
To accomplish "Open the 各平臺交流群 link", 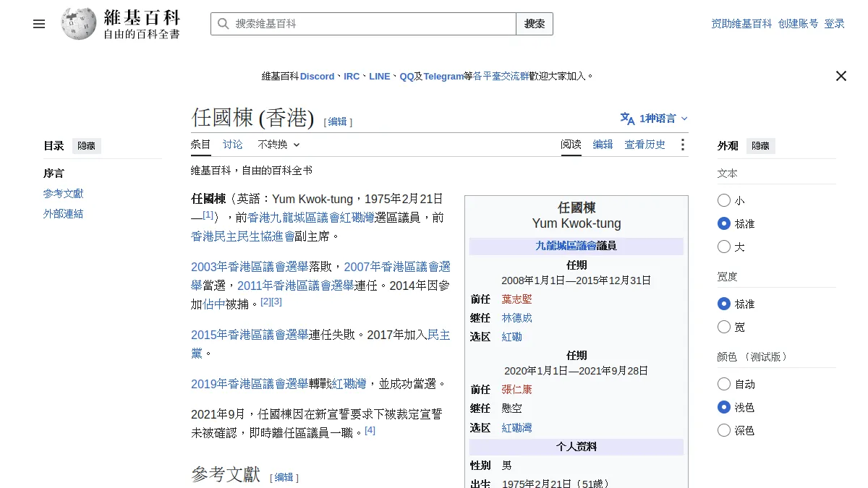I will click(501, 76).
